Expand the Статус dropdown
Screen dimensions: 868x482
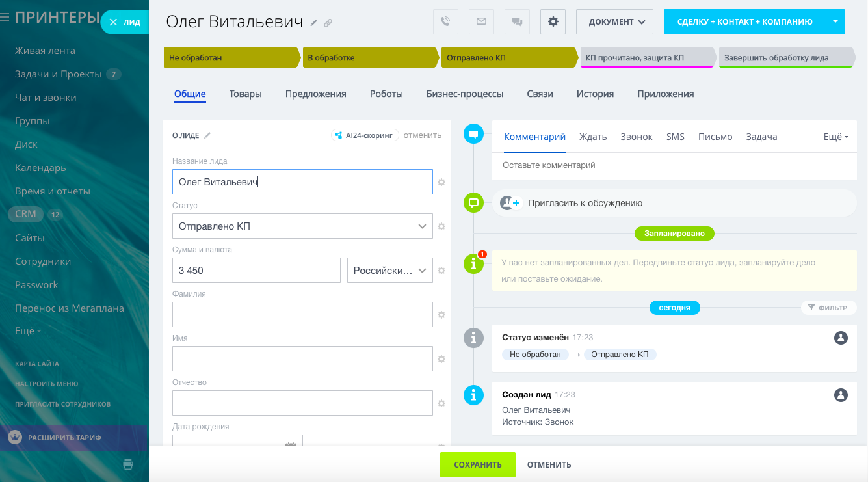pyautogui.click(x=302, y=226)
